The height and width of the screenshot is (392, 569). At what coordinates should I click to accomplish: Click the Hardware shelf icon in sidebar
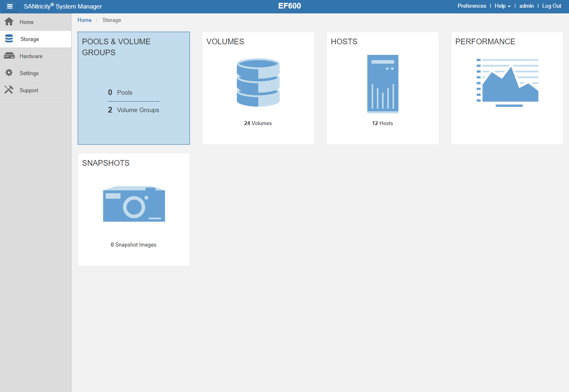tap(9, 56)
